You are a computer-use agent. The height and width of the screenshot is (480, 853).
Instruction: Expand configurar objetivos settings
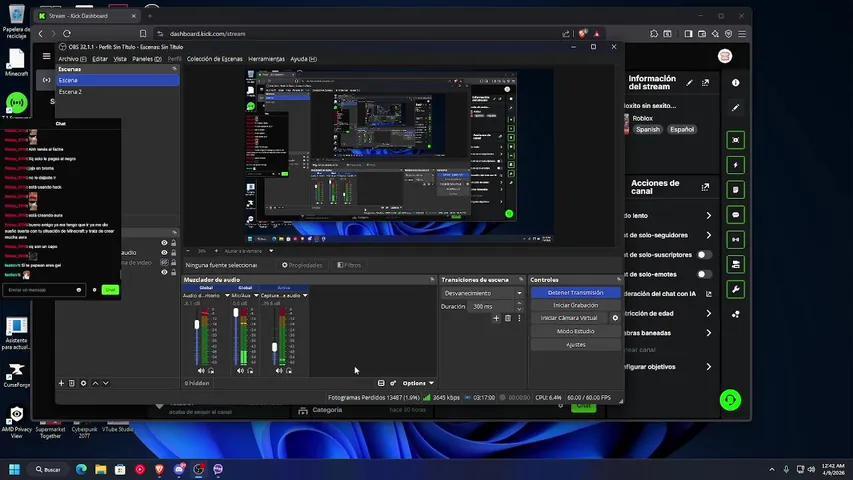(x=708, y=367)
